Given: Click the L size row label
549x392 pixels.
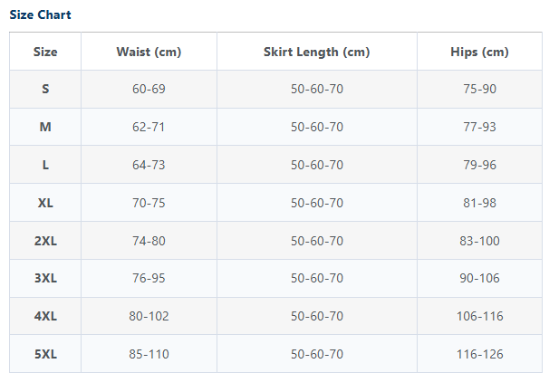Looking at the screenshot, I should coord(45,165).
